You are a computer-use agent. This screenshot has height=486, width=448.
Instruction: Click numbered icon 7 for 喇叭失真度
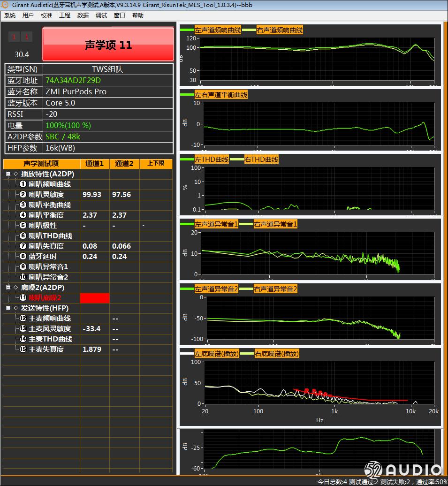(23, 246)
